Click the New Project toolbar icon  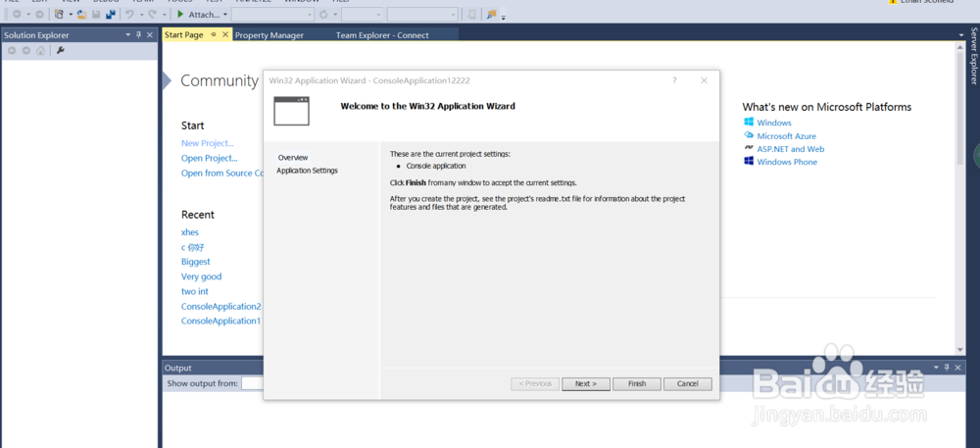coord(59,15)
